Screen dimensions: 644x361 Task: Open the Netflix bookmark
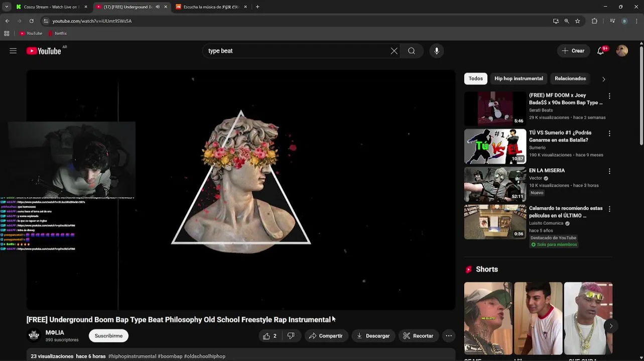58,34
